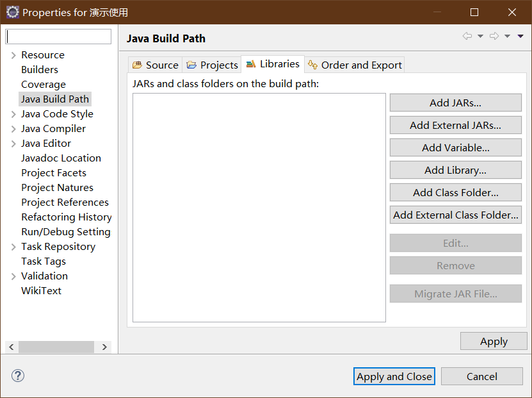Click the horizontal scrollbar thumb
Viewport: 532px width, 398px height.
pyautogui.click(x=56, y=347)
